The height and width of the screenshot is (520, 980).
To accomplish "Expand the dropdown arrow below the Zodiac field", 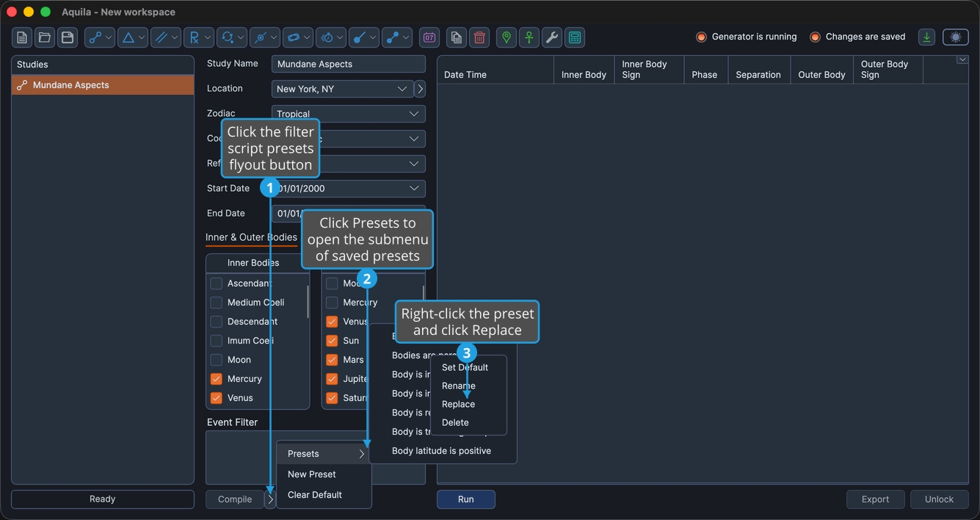I will coord(414,139).
